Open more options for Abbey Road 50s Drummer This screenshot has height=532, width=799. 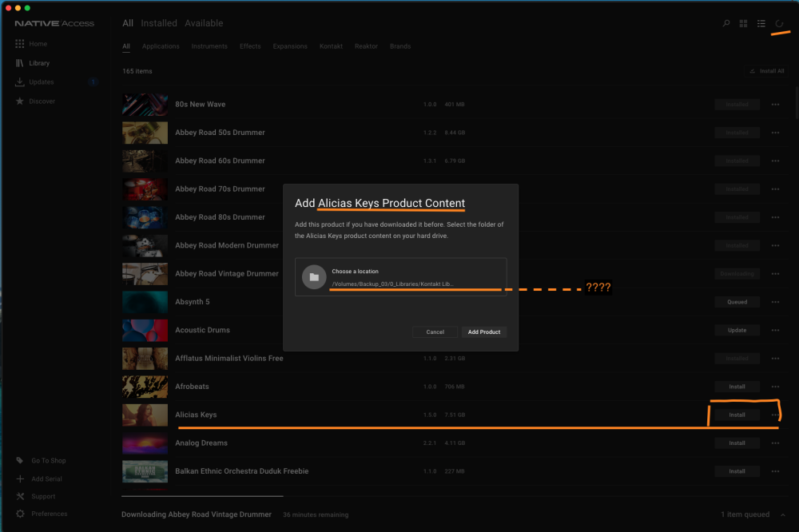(x=775, y=133)
